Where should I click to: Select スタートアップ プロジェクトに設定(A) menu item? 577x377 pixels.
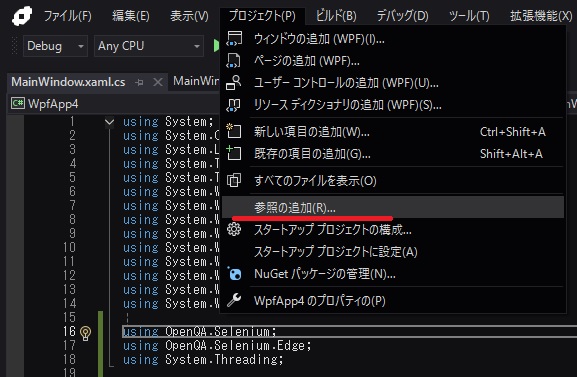click(x=393, y=252)
